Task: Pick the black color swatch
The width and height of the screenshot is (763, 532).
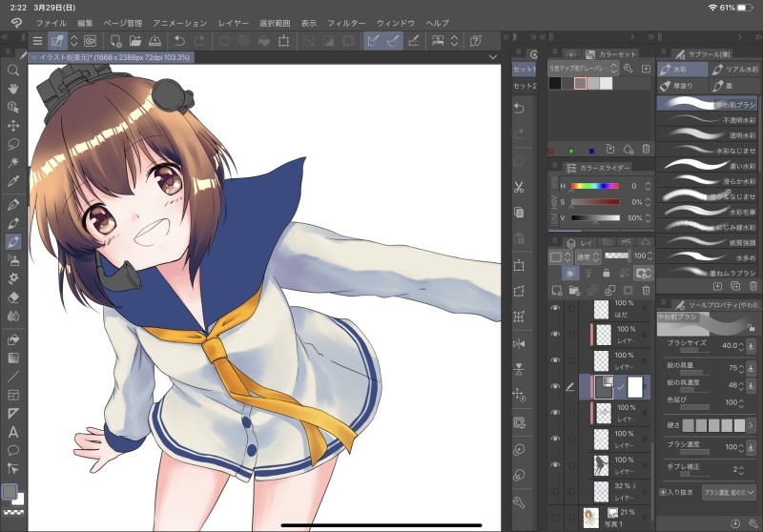Action: click(555, 83)
